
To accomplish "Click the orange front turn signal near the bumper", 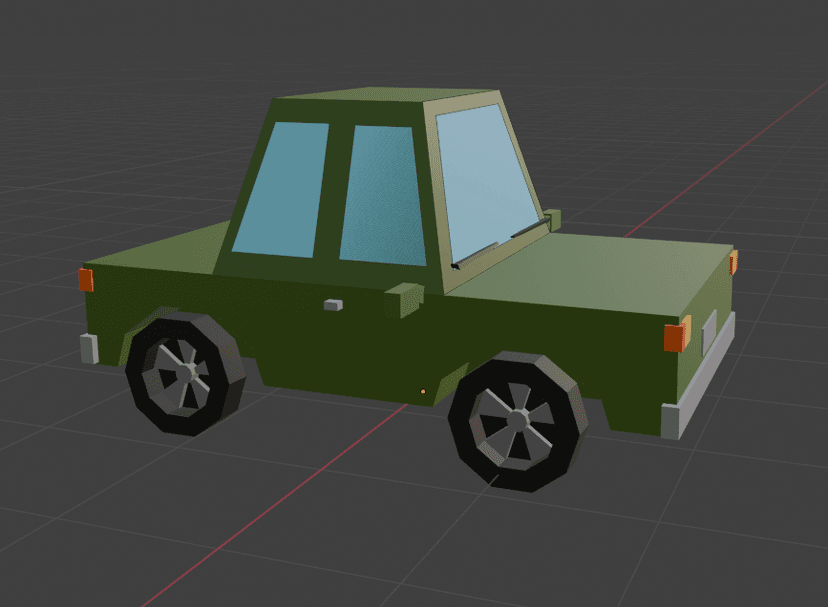I will (x=675, y=336).
